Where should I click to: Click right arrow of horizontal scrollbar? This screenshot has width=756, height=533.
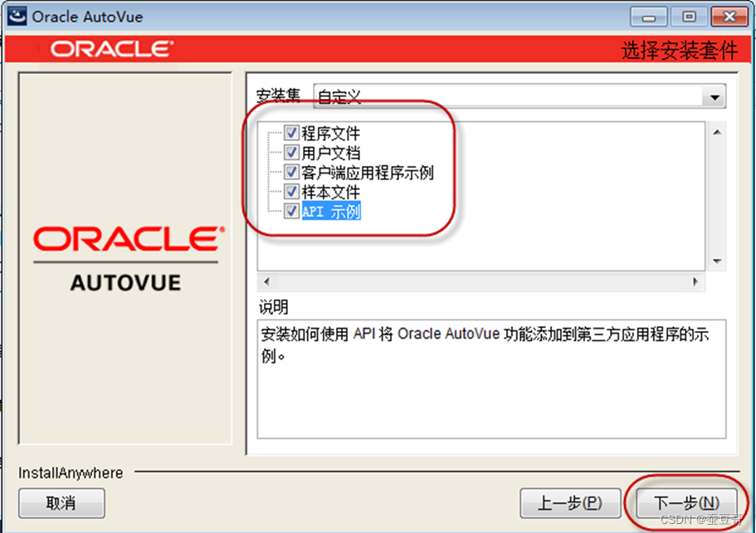695,281
